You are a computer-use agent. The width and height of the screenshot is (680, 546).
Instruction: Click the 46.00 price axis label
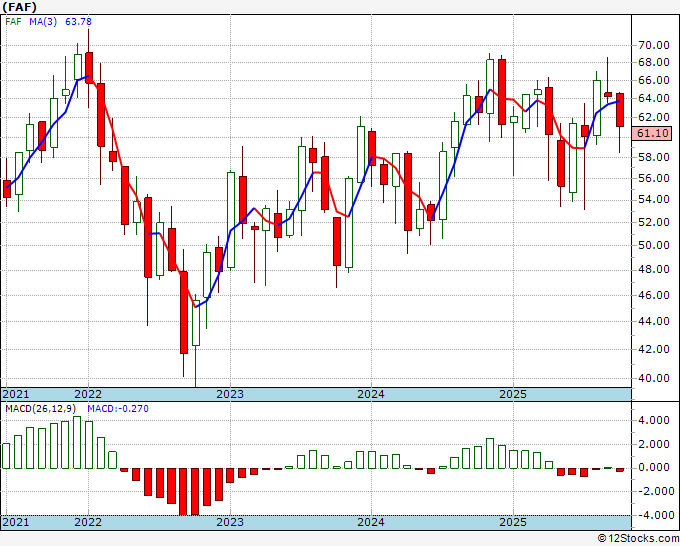[653, 295]
